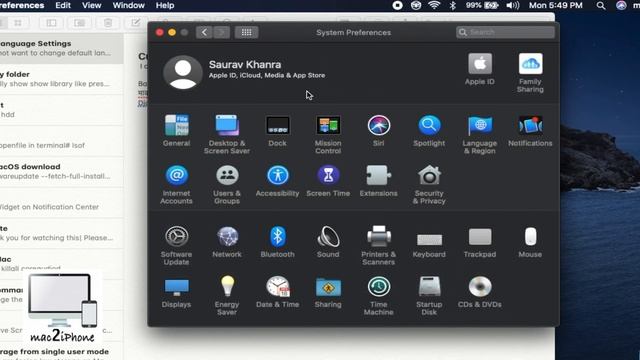Switch to gallery grid view in Notes toolbar
Image resolution: width=640 pixels, height=360 pixels.
(x=18, y=23)
